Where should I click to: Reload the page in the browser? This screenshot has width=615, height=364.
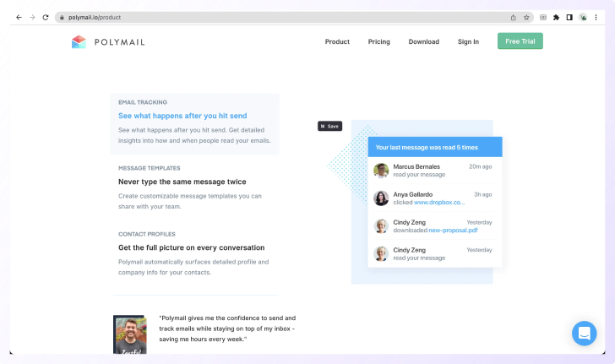(x=45, y=17)
